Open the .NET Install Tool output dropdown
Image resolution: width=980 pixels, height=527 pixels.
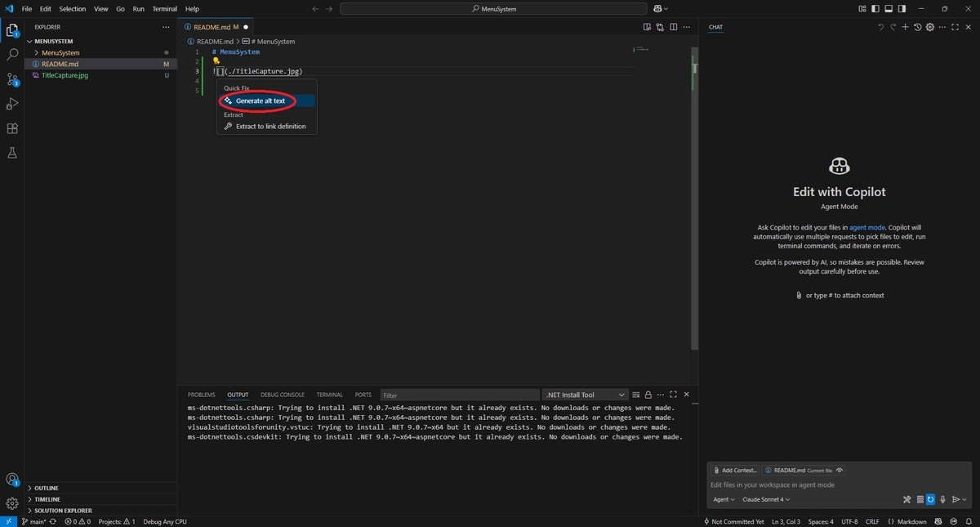(586, 395)
